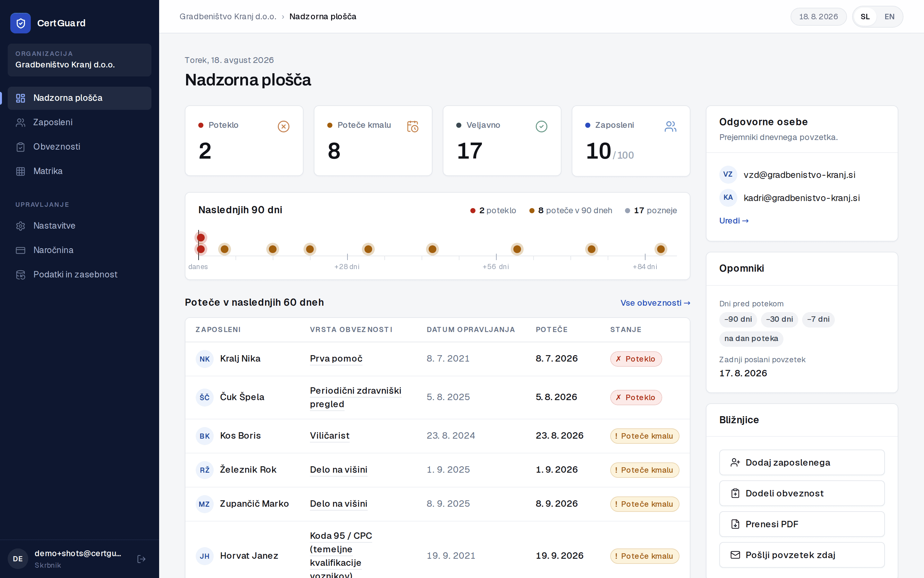Click the 18. 8. 2026 date pill
This screenshot has height=578, width=924.
click(818, 17)
